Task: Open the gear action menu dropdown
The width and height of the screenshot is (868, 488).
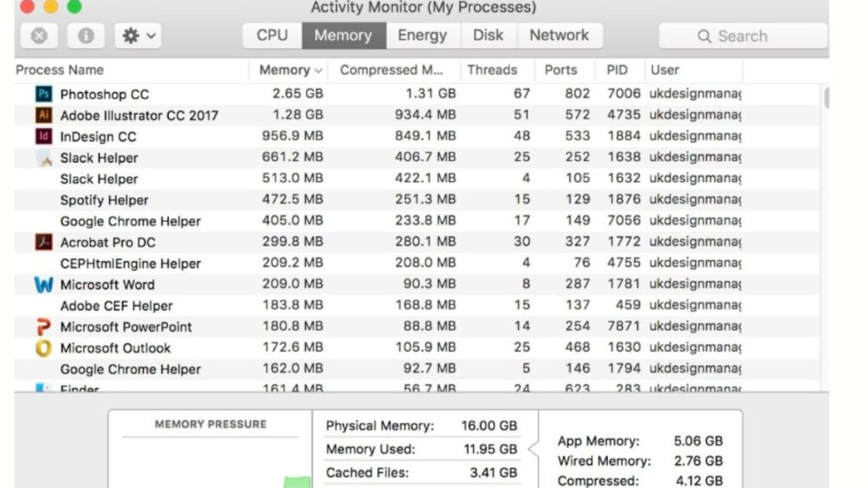Action: (x=138, y=36)
